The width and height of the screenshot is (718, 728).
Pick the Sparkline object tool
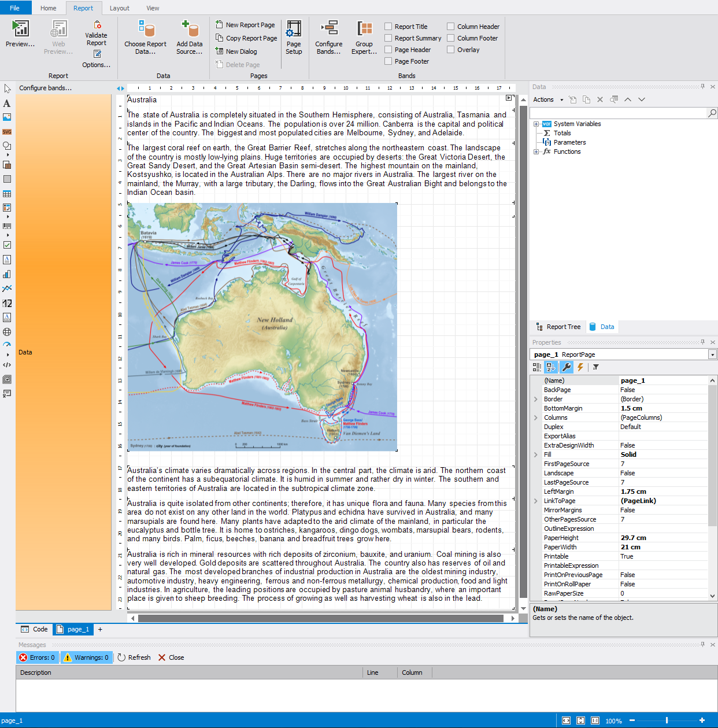(7, 289)
